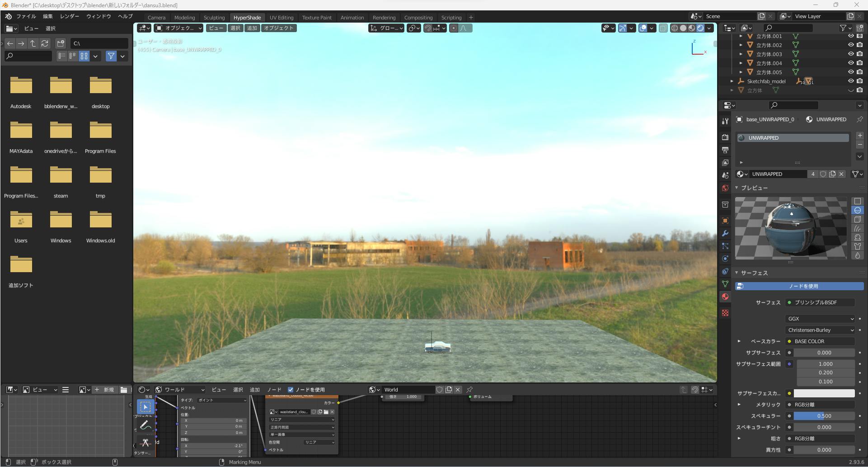Open Christensen-Burley subsurface method dropdown
The image size is (868, 467).
coord(820,330)
